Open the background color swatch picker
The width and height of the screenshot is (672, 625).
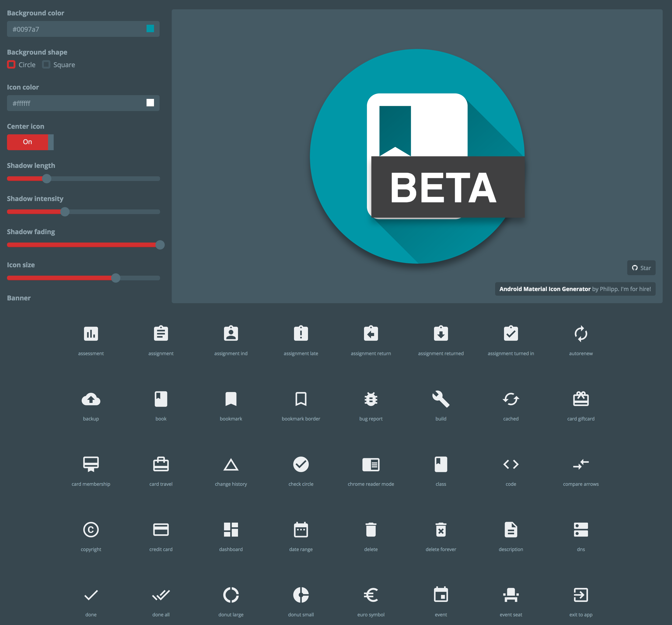tap(150, 29)
